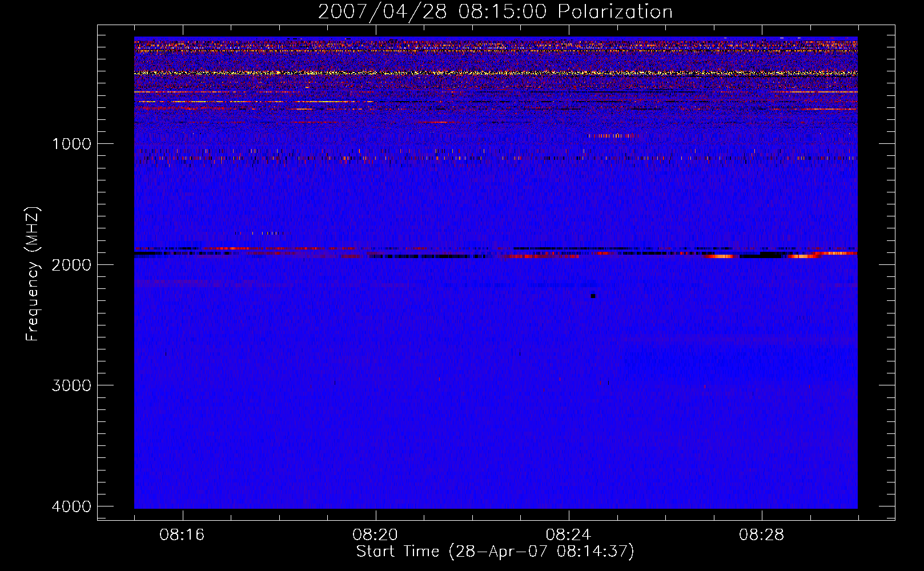The width and height of the screenshot is (924, 571).
Task: Click the 'Frequency (MHZ)' axis label
Action: [33, 274]
